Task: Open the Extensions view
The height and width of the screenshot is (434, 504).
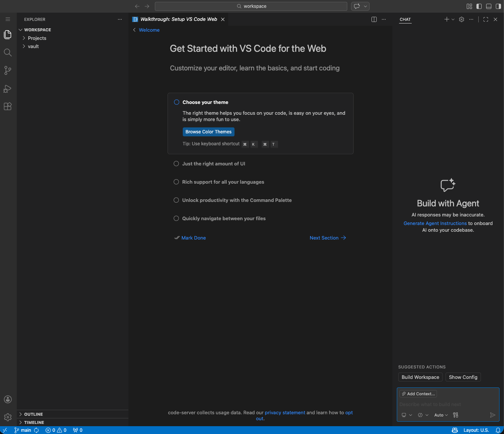Action: tap(7, 106)
